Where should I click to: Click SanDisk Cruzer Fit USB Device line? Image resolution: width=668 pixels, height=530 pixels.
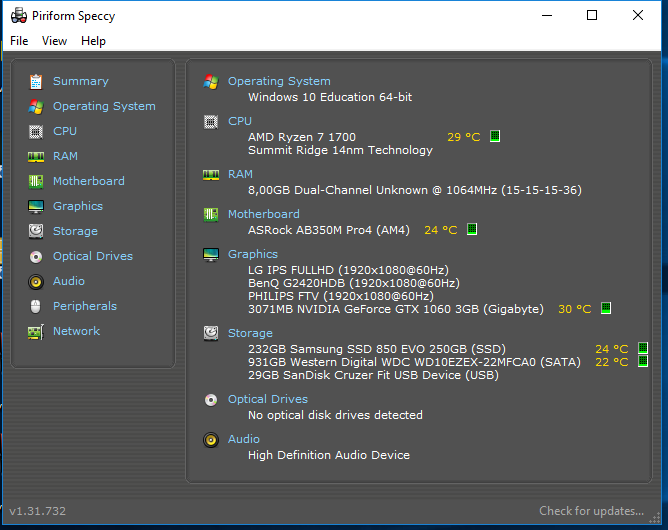pos(373,375)
